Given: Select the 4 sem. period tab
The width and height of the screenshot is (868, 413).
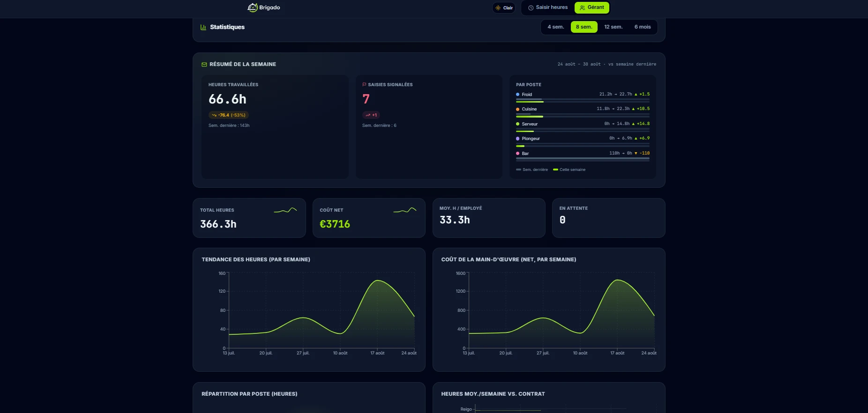Looking at the screenshot, I should (x=556, y=27).
